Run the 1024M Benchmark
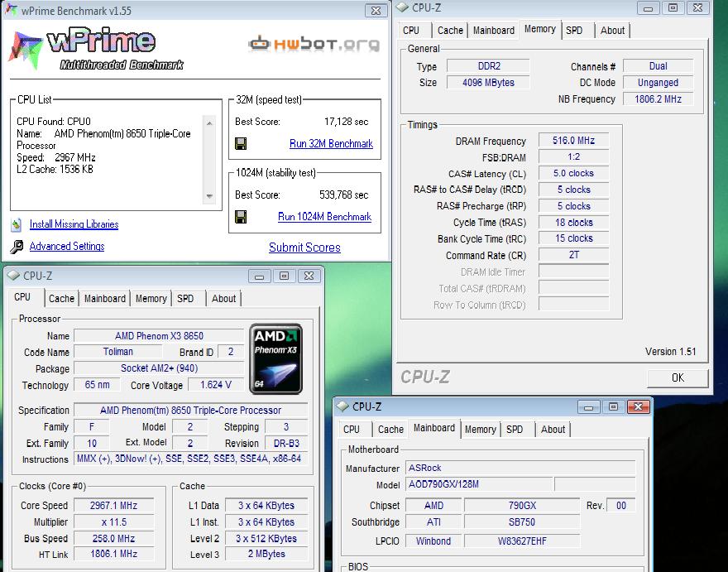Image resolution: width=728 pixels, height=572 pixels. coord(324,217)
